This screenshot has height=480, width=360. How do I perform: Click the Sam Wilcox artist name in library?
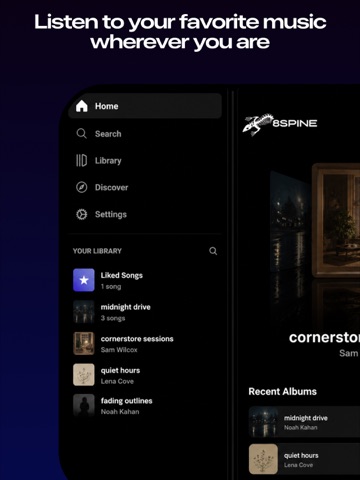(119, 350)
